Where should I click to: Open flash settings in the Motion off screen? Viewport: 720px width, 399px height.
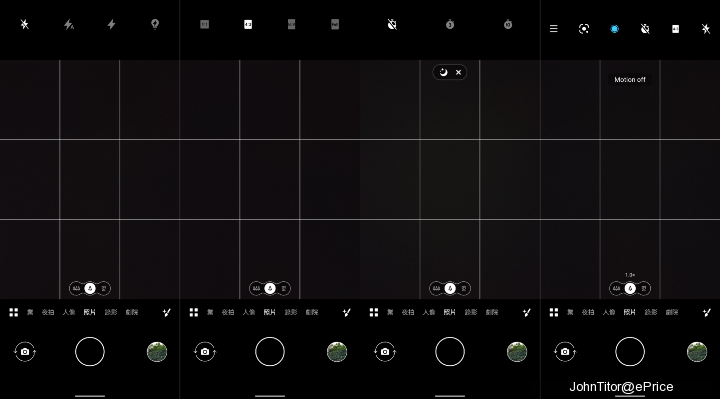point(706,29)
